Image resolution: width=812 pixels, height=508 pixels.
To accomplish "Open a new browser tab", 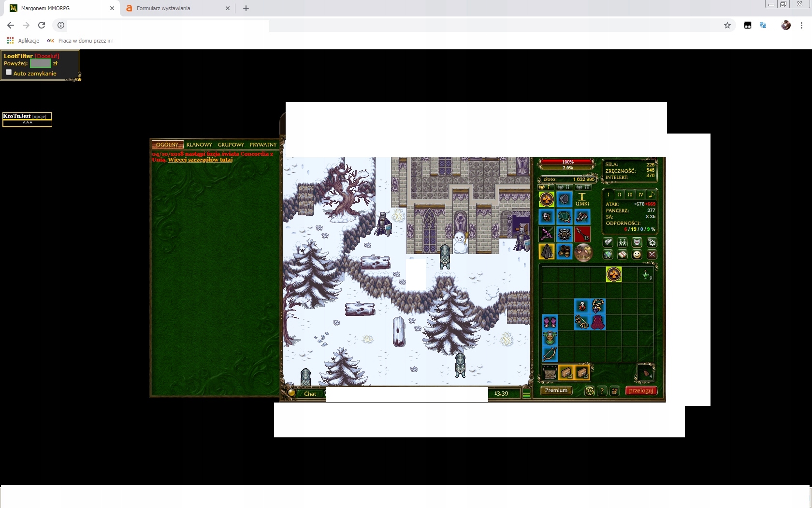I will [x=246, y=8].
